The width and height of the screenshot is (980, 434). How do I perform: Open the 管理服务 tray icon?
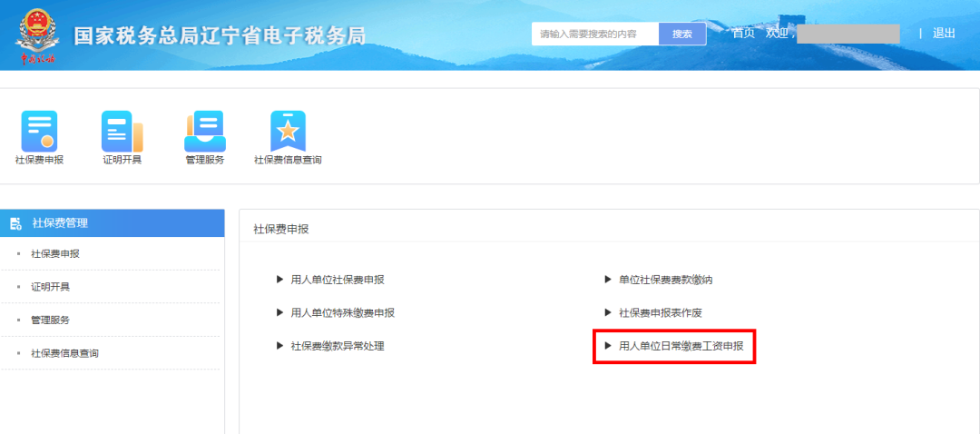[204, 132]
